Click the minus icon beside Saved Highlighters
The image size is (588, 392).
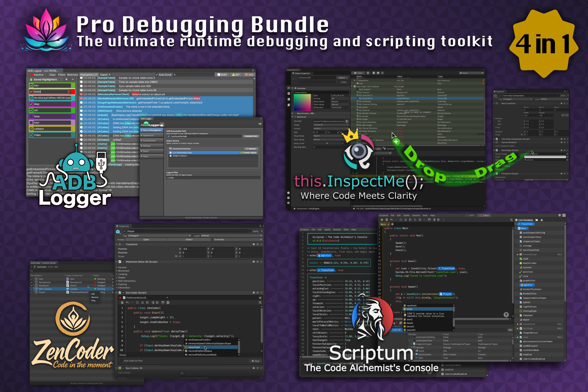[73, 79]
